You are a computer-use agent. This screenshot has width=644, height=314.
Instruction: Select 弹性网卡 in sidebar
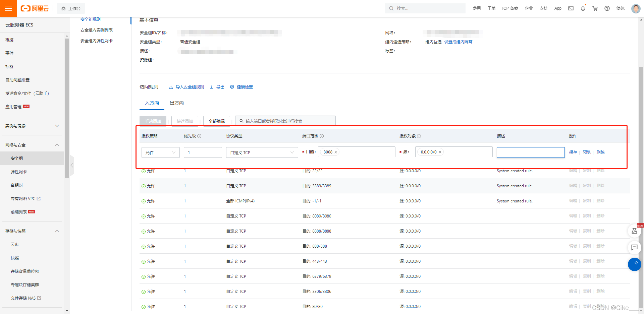coord(19,172)
